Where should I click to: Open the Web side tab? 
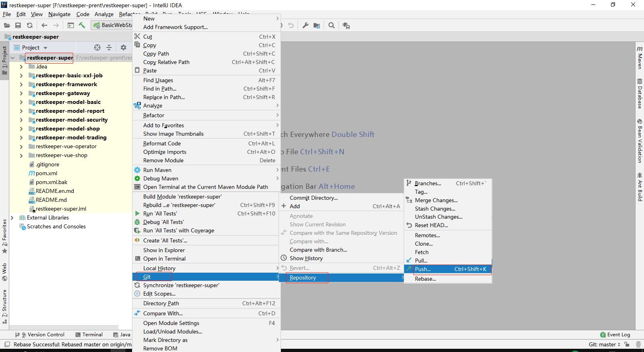coord(4,272)
